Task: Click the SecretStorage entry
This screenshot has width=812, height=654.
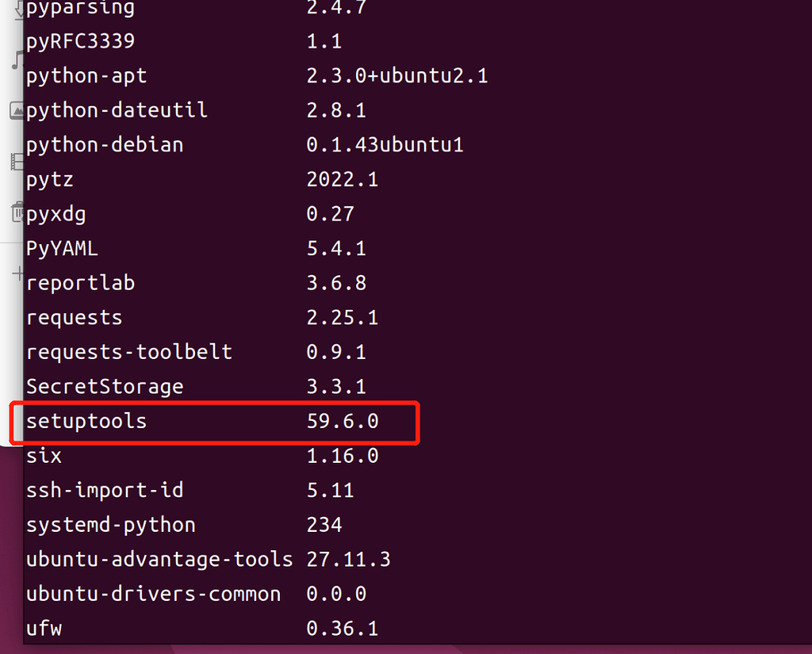Action: (x=105, y=386)
